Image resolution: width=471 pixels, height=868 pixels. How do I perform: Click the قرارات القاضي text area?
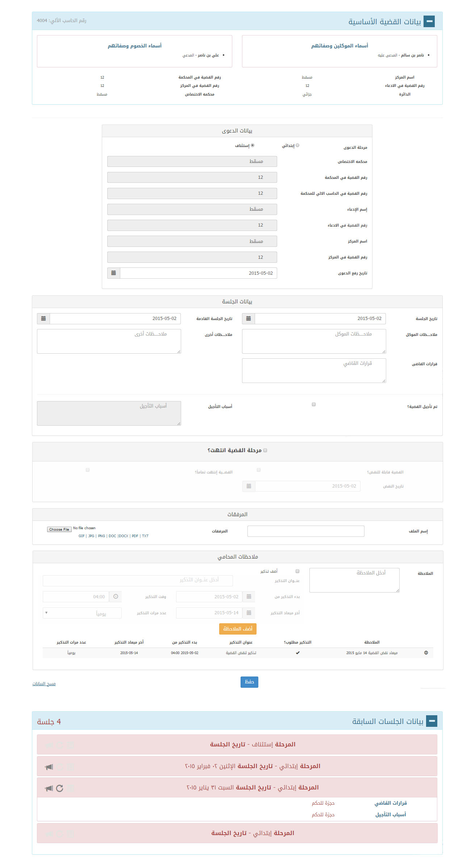pos(314,371)
